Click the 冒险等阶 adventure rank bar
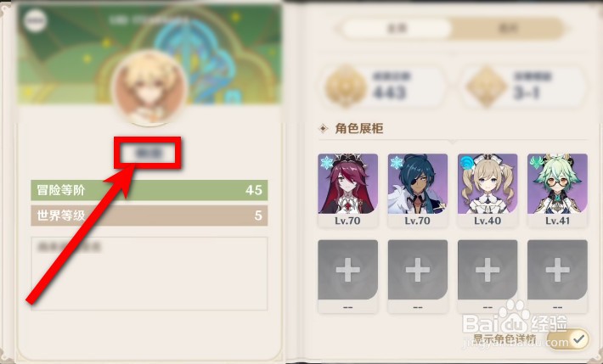 tap(149, 190)
